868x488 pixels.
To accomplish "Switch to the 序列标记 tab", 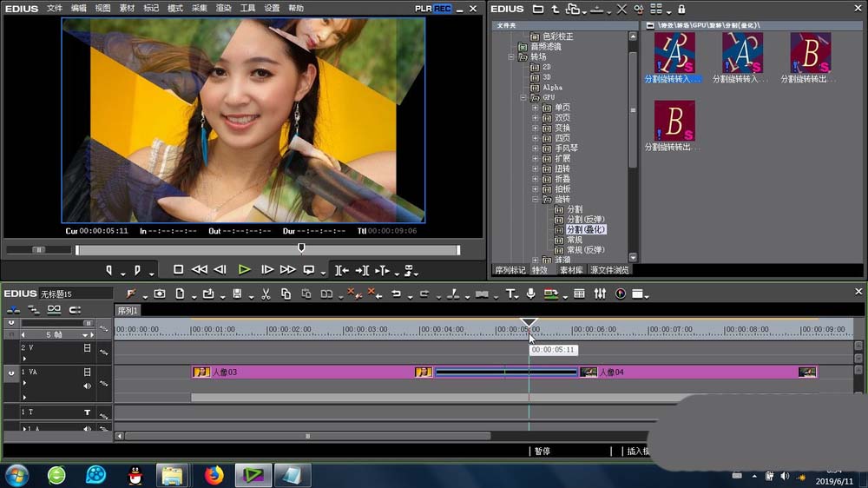I will [x=510, y=270].
